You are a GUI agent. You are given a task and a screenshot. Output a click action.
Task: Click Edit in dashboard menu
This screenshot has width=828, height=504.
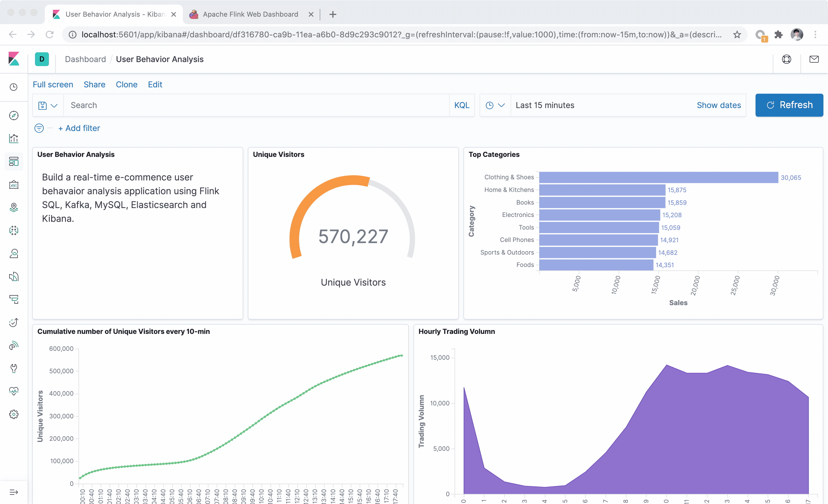[x=155, y=84]
